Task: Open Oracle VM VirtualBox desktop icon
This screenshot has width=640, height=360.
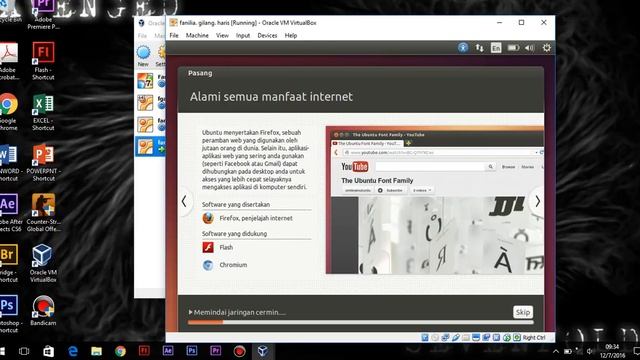Action: [x=43, y=263]
